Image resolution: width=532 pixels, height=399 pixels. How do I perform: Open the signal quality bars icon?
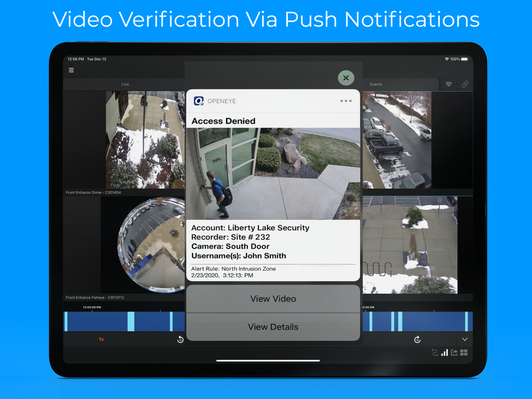tap(444, 353)
